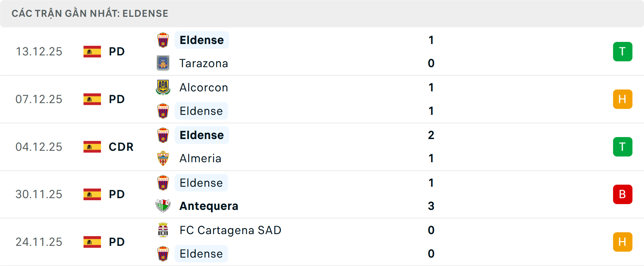The image size is (644, 266).
Task: Open the FC Cartagena SAD team link
Action: click(230, 230)
